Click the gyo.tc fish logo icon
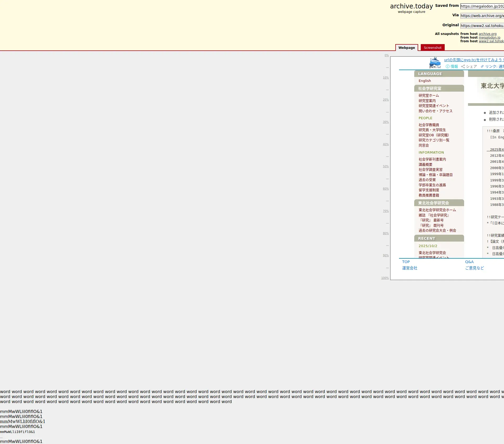The width and height of the screenshot is (504, 444). coord(435,63)
